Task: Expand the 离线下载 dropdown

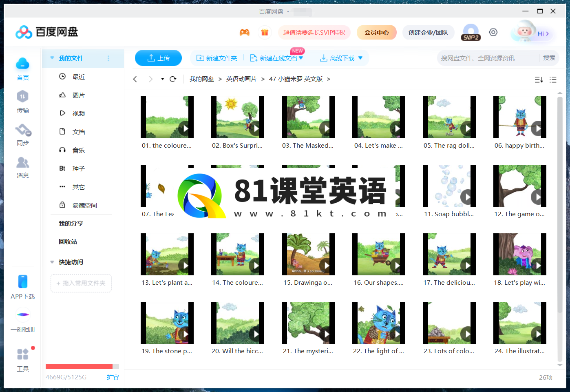Action: point(360,58)
